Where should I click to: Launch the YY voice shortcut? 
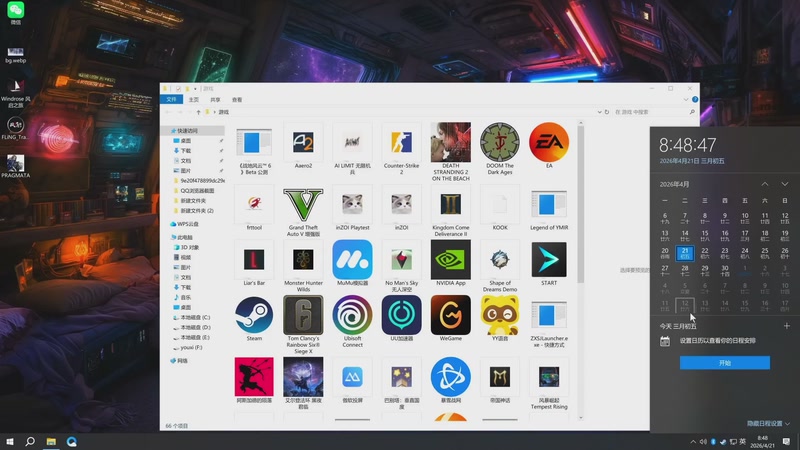500,319
